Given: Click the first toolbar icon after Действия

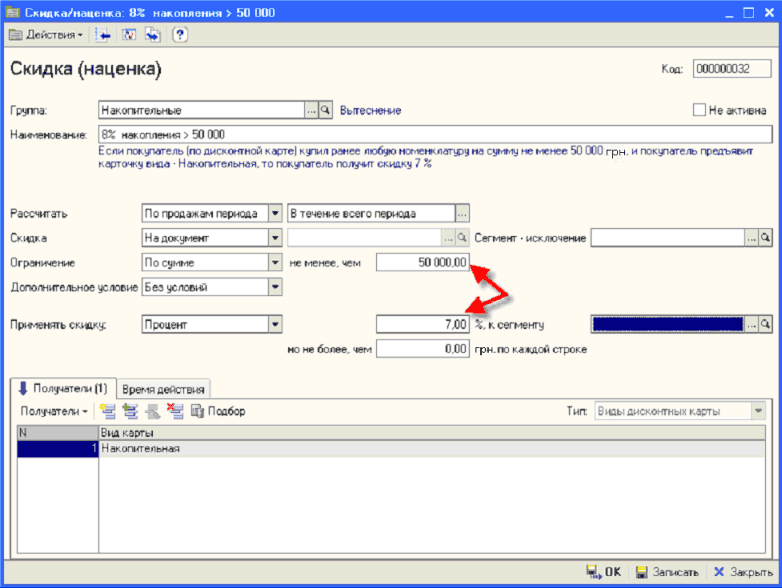Looking at the screenshot, I should [x=104, y=35].
